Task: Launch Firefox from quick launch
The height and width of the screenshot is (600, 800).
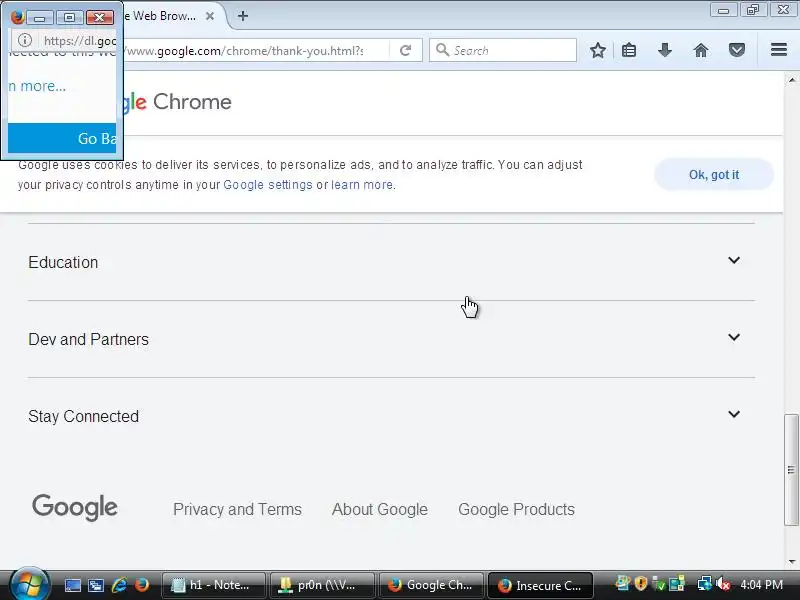Action: (142, 585)
